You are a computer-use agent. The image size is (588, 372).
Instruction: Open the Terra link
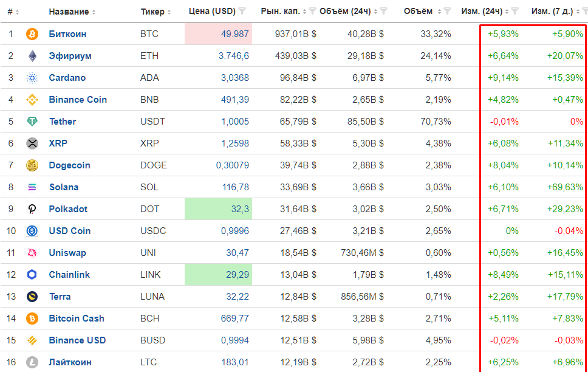[60, 297]
